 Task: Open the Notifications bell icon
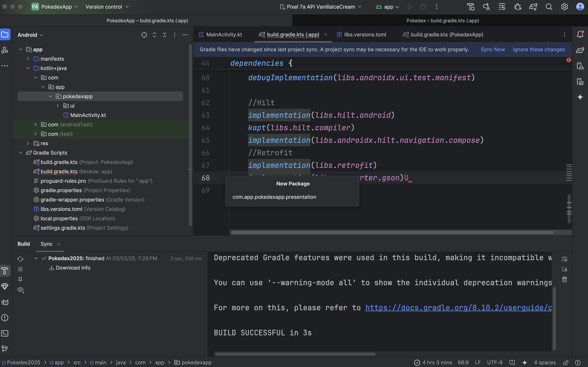click(580, 34)
